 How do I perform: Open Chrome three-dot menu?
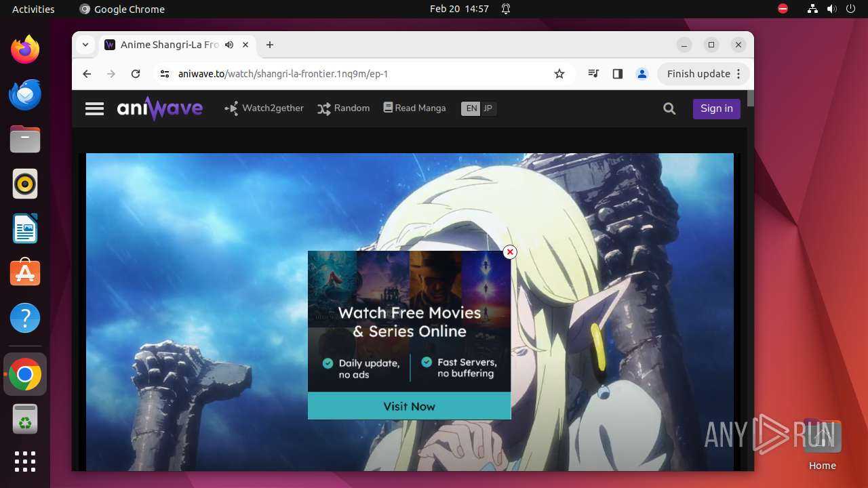tap(739, 74)
